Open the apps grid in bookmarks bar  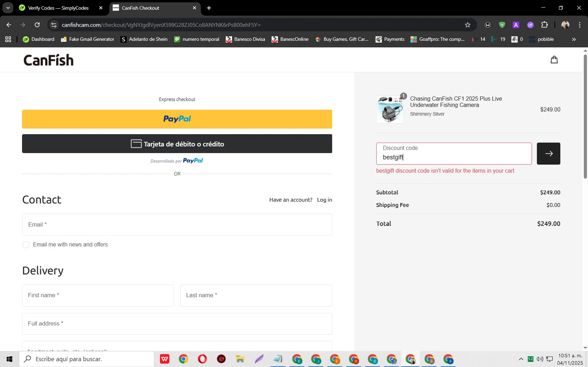8,39
